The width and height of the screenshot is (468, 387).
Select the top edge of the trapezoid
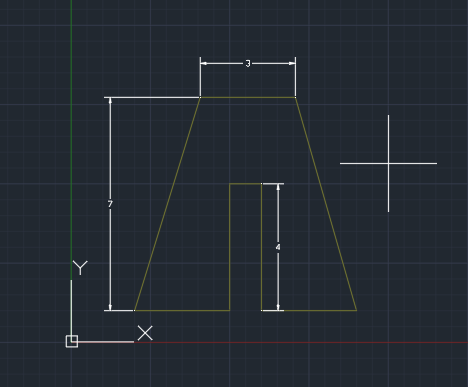[x=248, y=97]
